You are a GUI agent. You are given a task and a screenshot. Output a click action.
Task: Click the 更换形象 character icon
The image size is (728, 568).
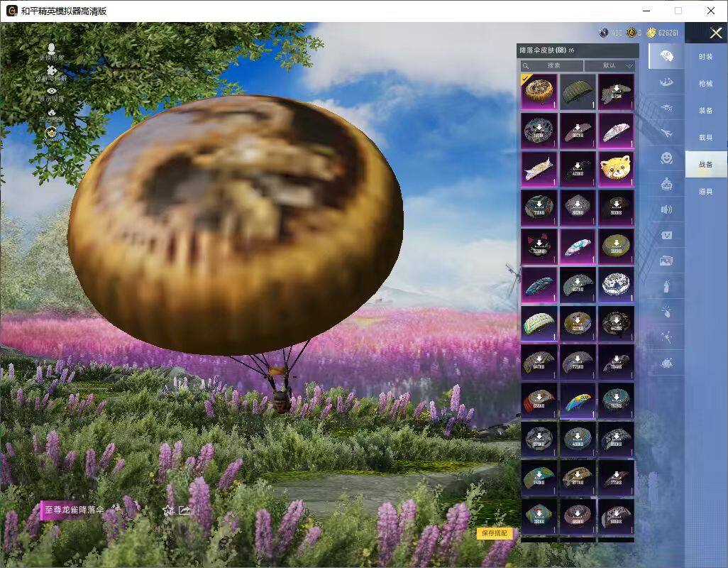pyautogui.click(x=52, y=49)
